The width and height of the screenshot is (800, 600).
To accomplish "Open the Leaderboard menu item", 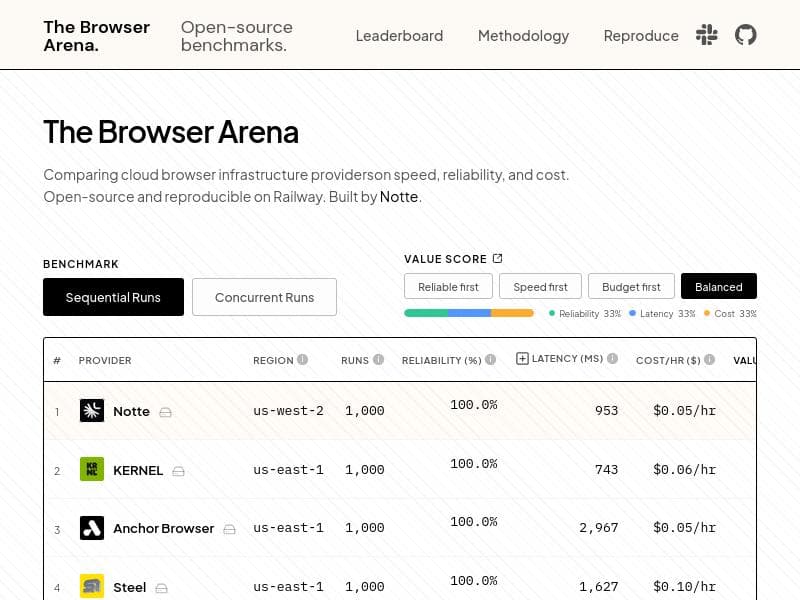I will (399, 35).
